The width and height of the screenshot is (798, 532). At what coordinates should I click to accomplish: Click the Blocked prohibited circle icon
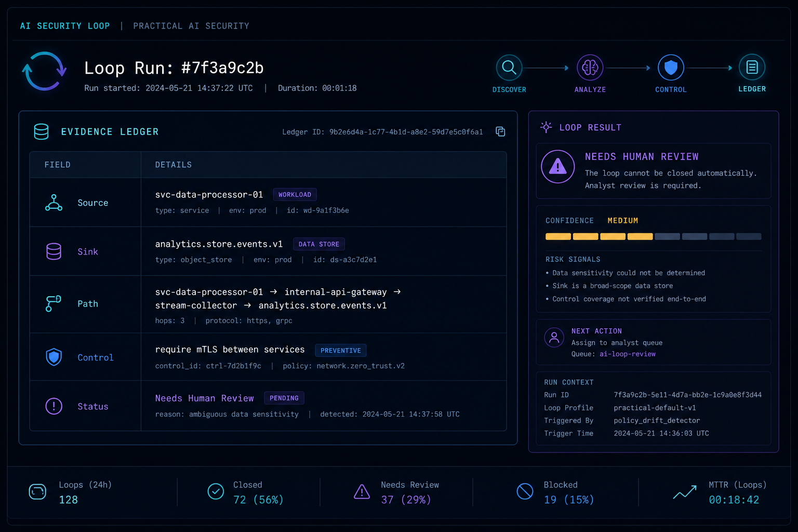[x=525, y=491]
